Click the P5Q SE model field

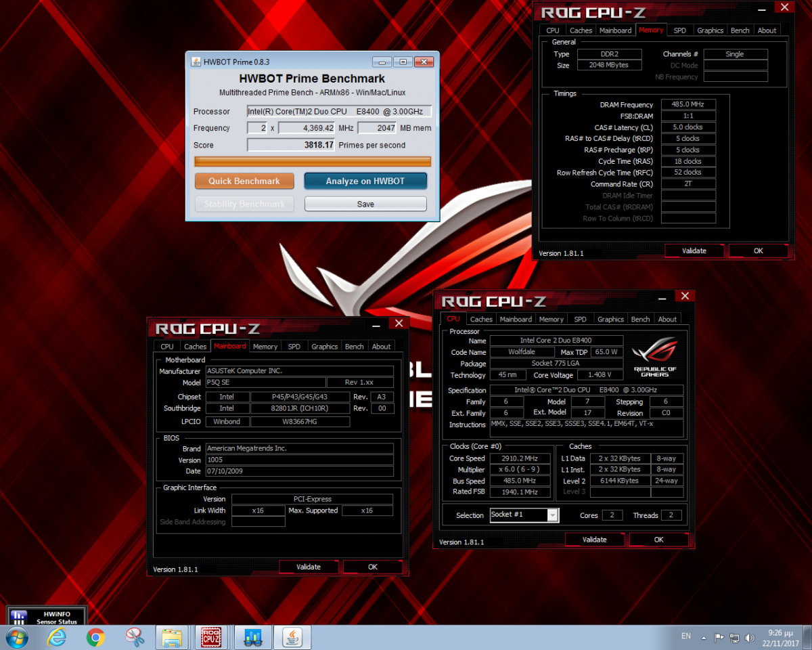coord(265,383)
